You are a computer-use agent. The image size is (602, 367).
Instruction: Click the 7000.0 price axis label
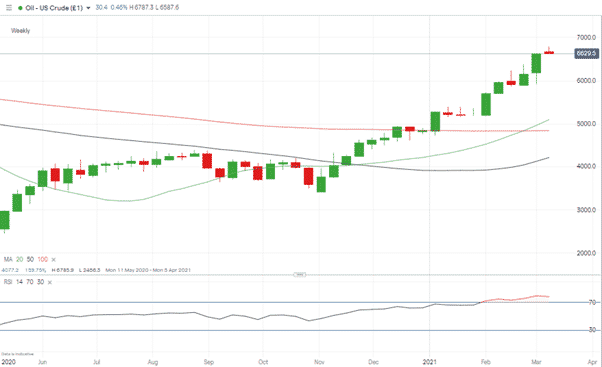[586, 37]
